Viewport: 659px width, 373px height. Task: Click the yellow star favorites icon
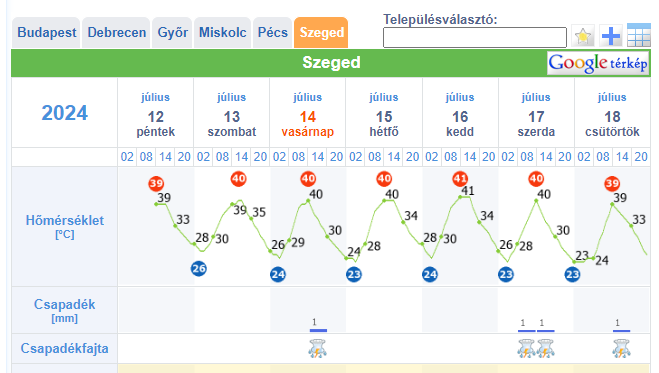(x=583, y=36)
